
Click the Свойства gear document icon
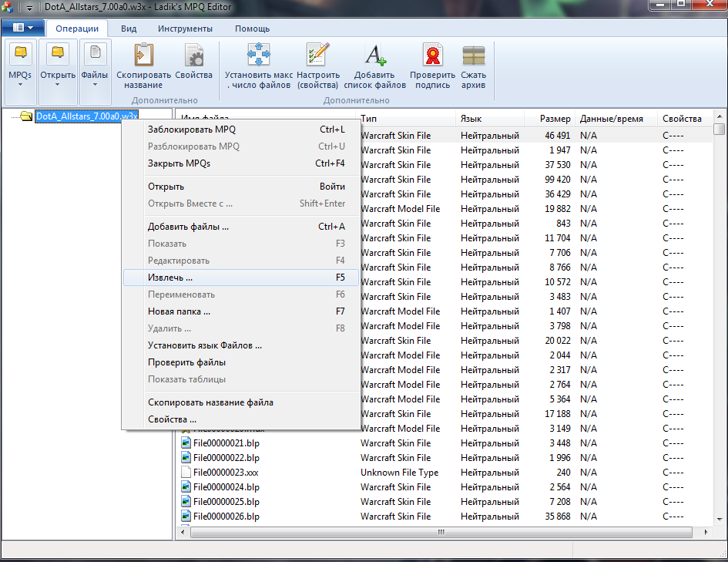click(193, 54)
